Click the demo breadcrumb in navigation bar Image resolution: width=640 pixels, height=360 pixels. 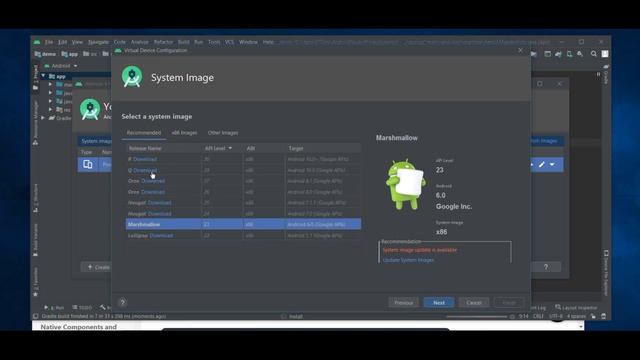pyautogui.click(x=45, y=54)
